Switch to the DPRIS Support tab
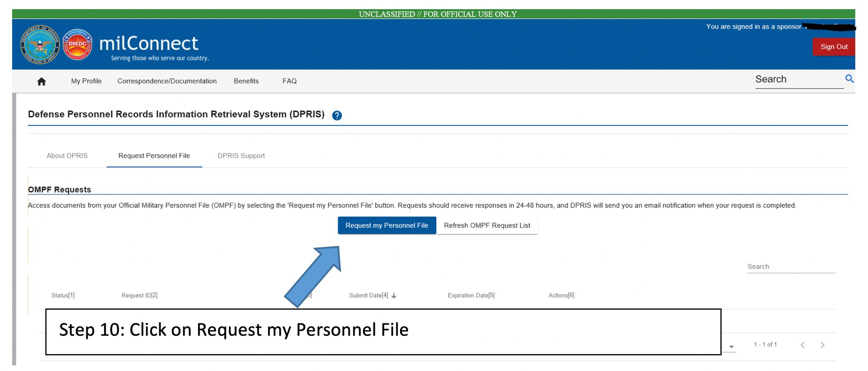The height and width of the screenshot is (371, 868). [x=241, y=156]
